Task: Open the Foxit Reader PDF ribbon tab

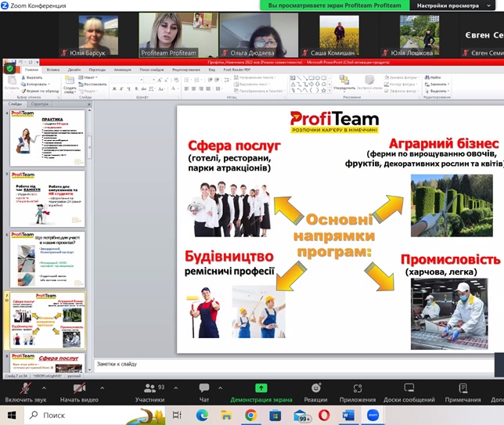Action: 237,70
